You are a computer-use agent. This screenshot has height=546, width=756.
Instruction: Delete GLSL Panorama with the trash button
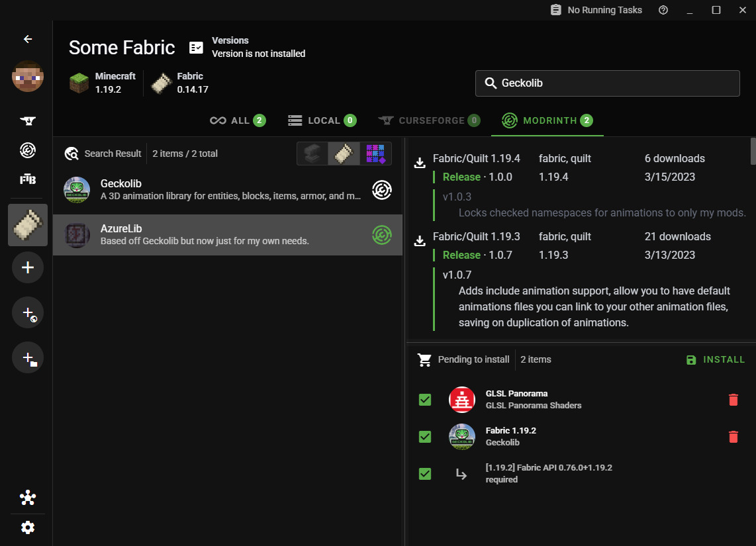[x=733, y=400]
